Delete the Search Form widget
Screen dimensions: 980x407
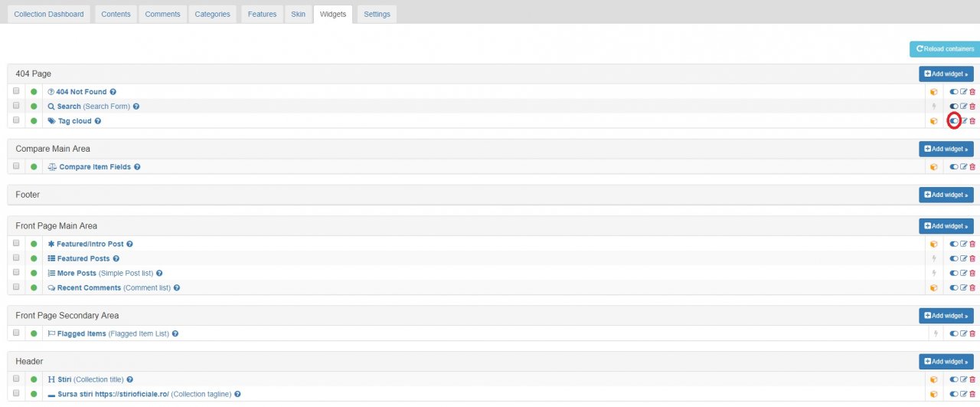[x=972, y=107]
